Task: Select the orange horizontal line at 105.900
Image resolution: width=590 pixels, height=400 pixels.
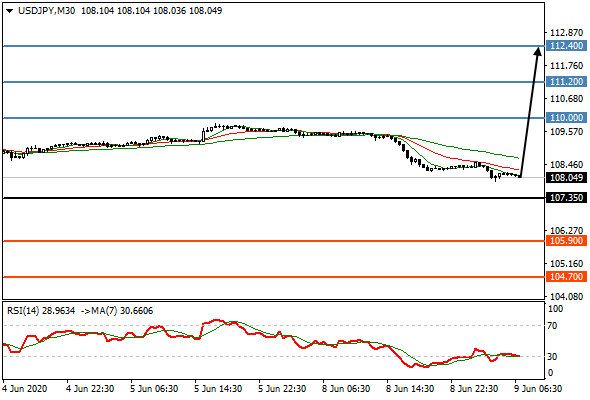Action: coord(274,241)
